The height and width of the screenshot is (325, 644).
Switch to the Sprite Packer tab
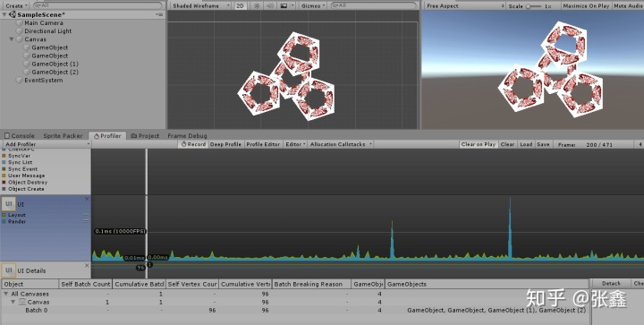point(63,135)
